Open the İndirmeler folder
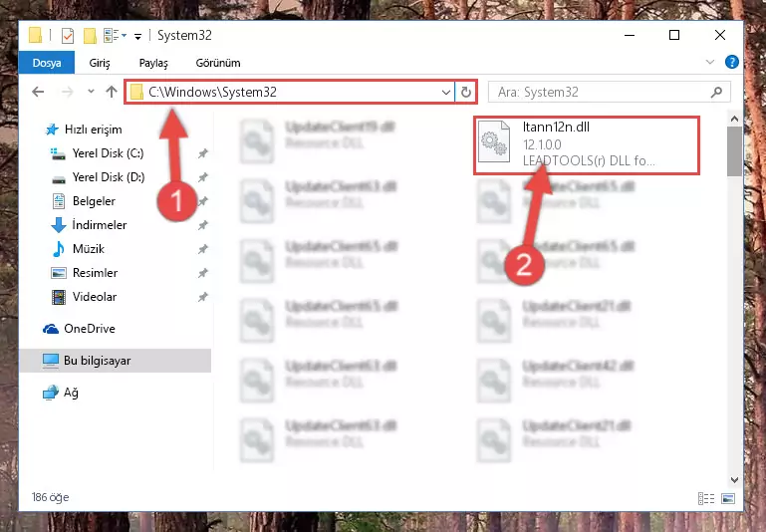This screenshot has width=766, height=532. point(89,225)
